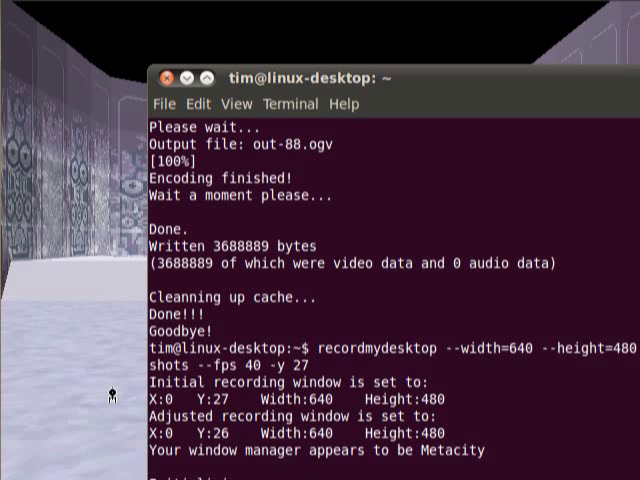This screenshot has height=480, width=640.
Task: Click the 'Done!!!' output line
Action: [x=176, y=315]
